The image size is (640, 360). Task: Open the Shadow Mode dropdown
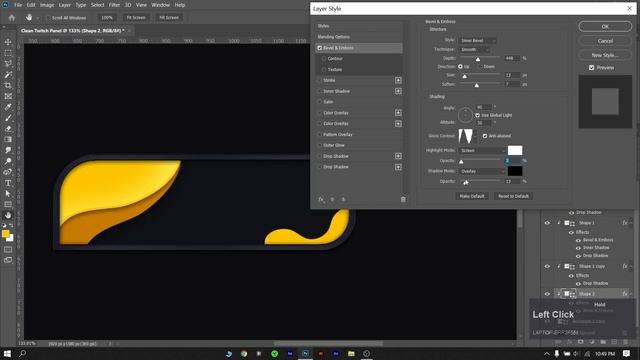pos(482,171)
